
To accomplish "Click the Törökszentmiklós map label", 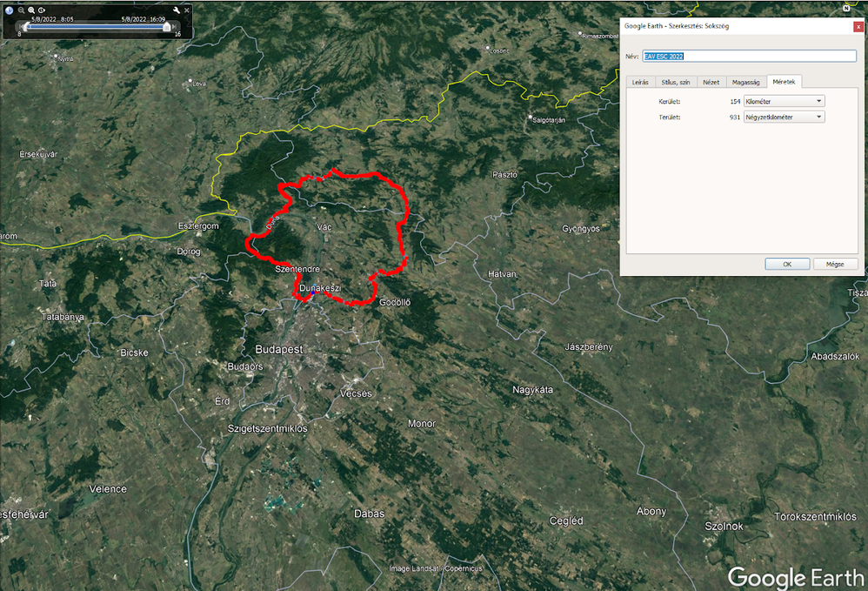I will [x=816, y=517].
